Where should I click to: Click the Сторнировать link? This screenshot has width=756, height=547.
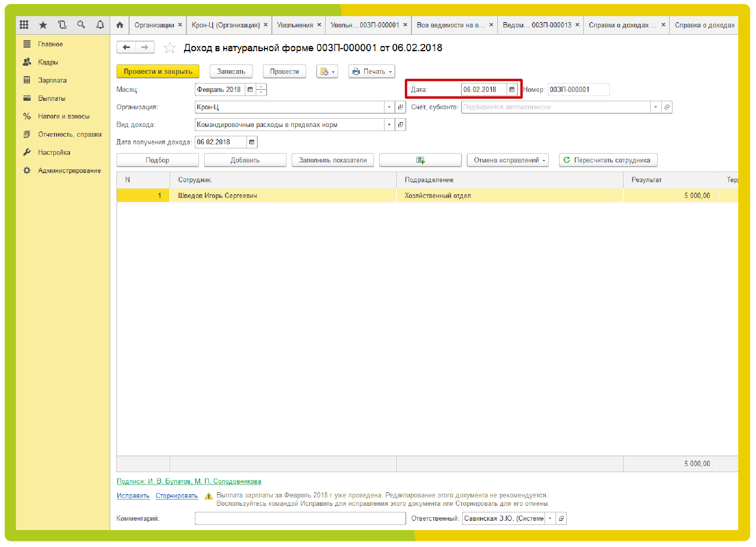tap(177, 496)
